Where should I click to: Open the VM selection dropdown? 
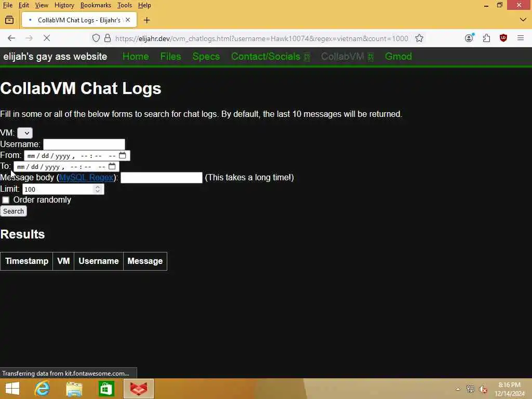pyautogui.click(x=25, y=132)
